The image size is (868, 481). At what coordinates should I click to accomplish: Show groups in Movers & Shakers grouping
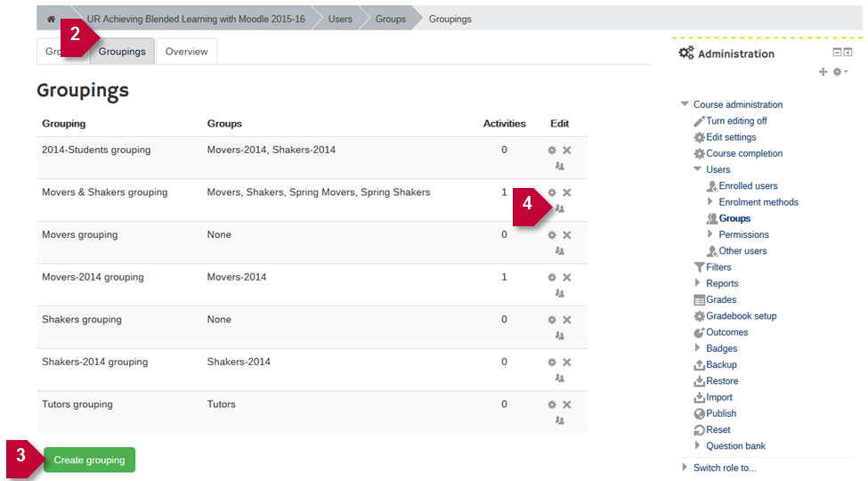[x=560, y=209]
